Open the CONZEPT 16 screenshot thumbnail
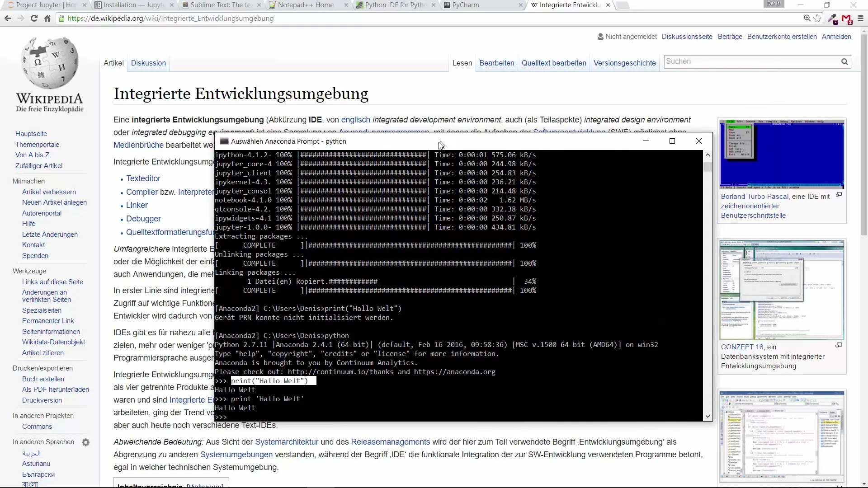868x488 pixels. click(782, 290)
